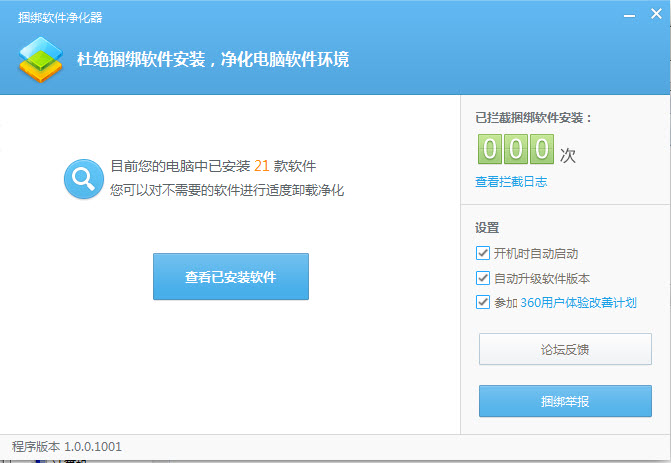
Task: Open 查看已安装软件 button
Action: (231, 276)
